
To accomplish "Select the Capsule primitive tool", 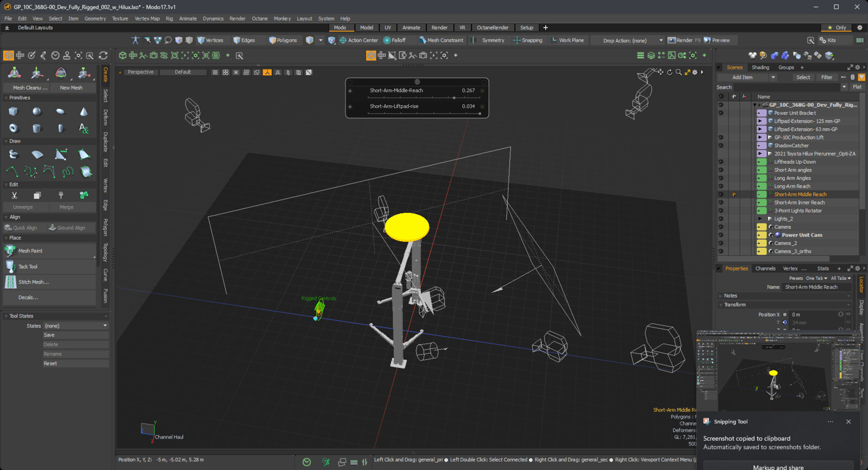I will coord(60,128).
